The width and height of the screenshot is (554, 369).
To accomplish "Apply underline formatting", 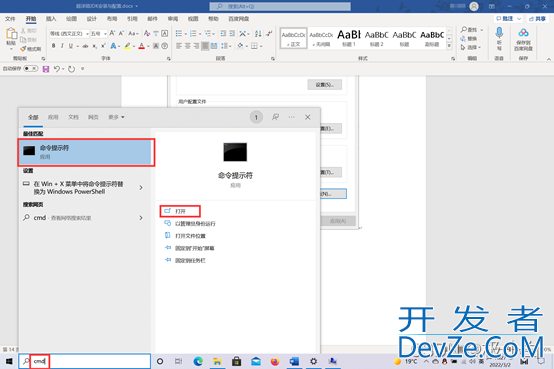I will tap(71, 46).
